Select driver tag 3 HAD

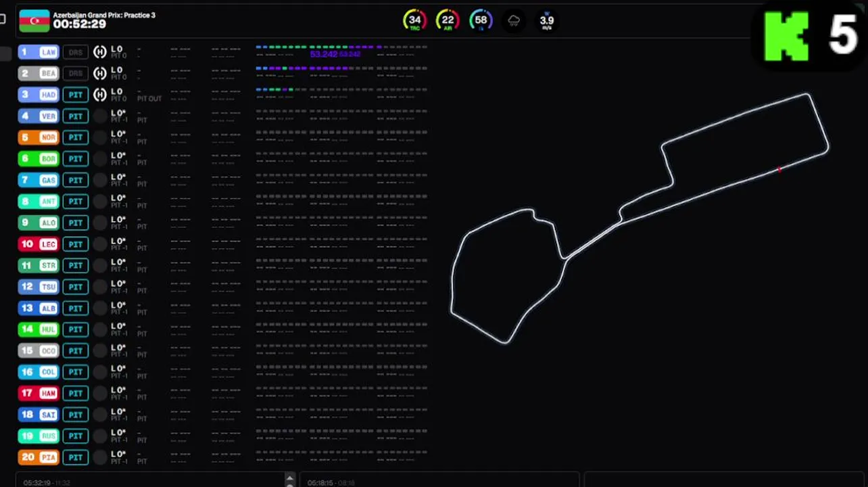click(x=39, y=95)
